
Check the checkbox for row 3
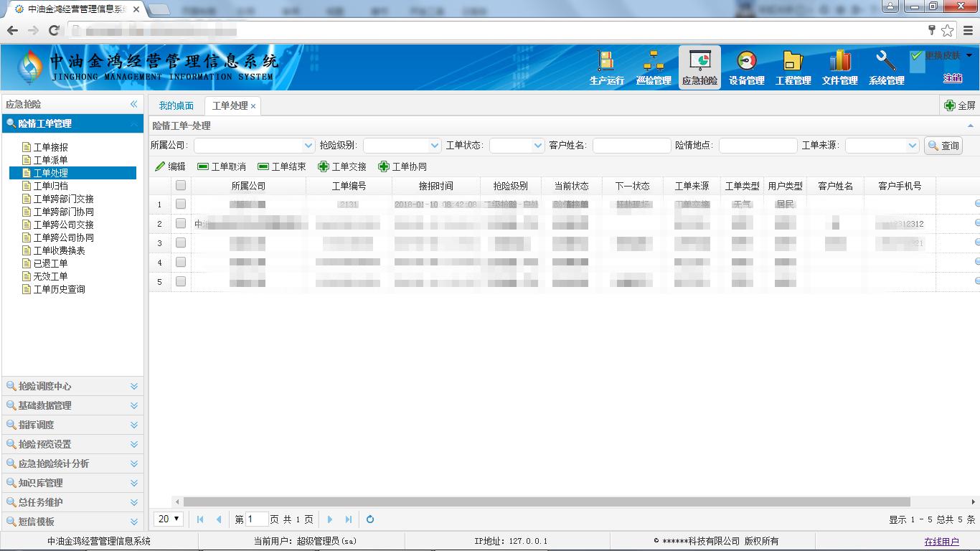(x=181, y=243)
